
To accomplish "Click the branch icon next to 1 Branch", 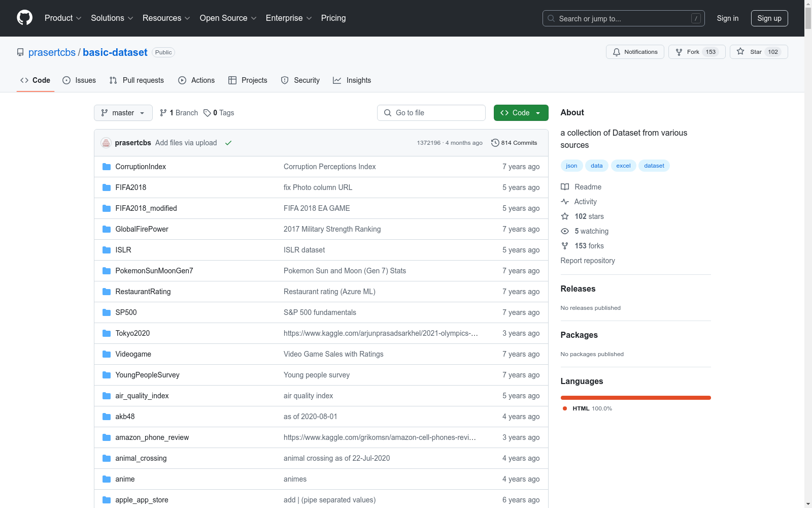I will (163, 113).
